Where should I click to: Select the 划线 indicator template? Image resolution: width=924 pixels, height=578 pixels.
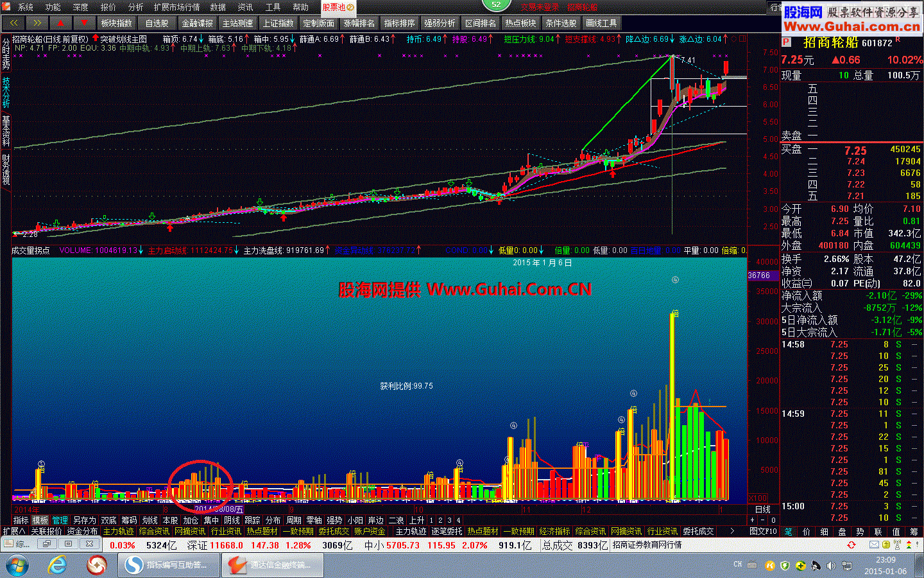pyautogui.click(x=150, y=520)
